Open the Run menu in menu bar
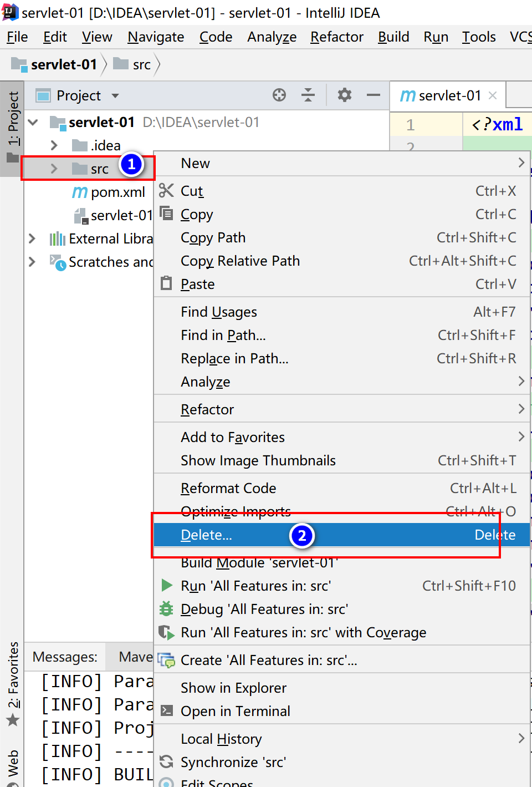 [436, 37]
